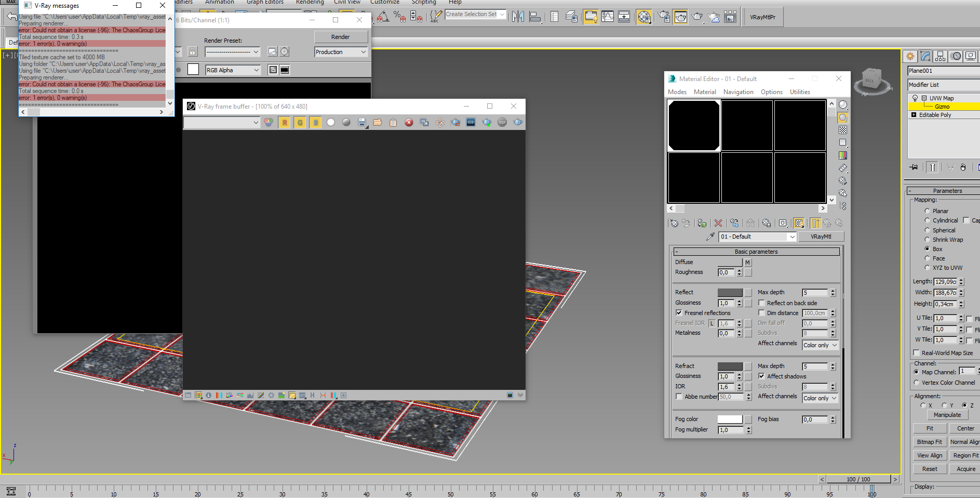Expand Editable Poly in modifier stack
This screenshot has height=498, width=980.
[914, 115]
